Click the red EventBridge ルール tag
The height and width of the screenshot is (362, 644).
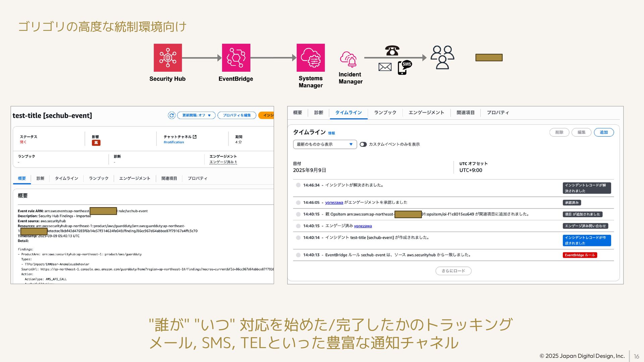[x=580, y=255]
